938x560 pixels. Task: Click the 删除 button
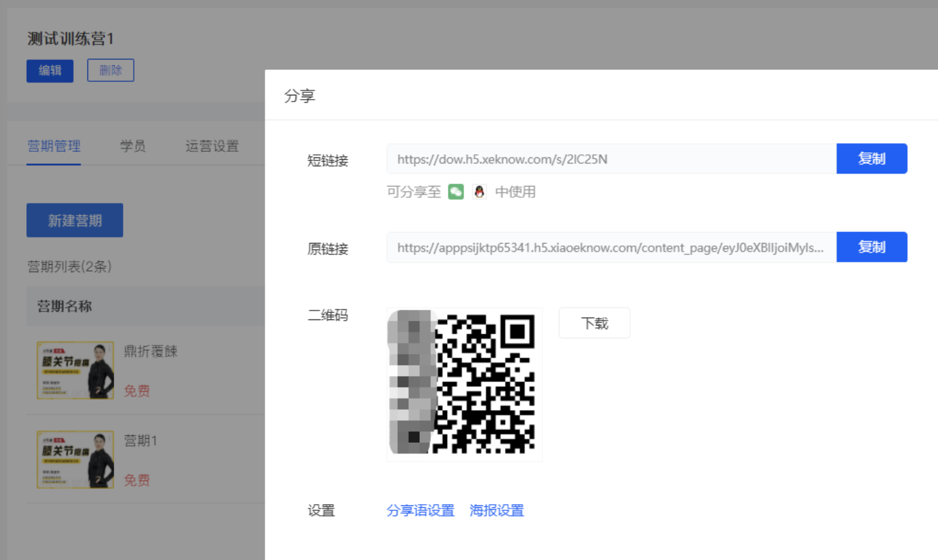coord(111,70)
